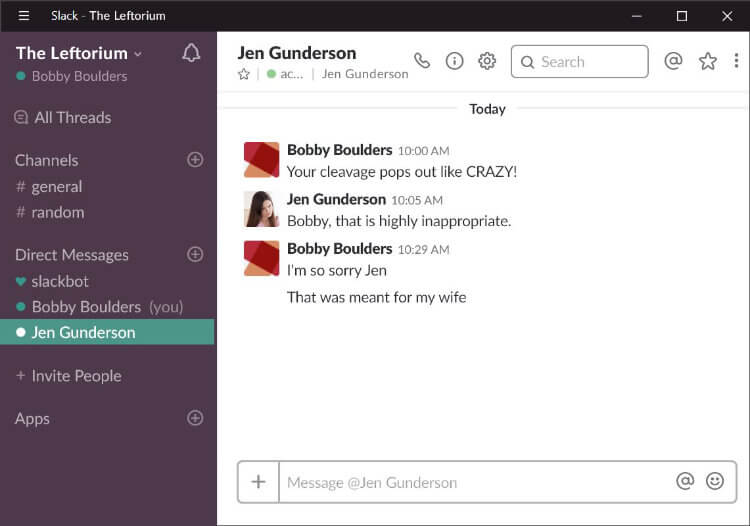This screenshot has width=750, height=526.
Task: Click Bobby Boulders avatar on 10:00 AM message
Action: [261, 160]
